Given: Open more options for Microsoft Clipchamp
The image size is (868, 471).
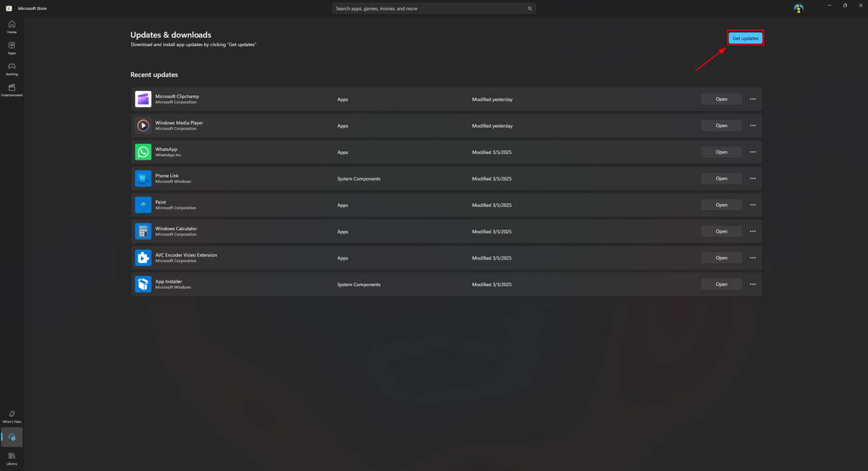Looking at the screenshot, I should click(x=752, y=99).
